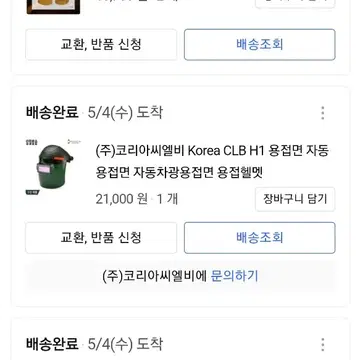The image size is (360, 360).
Task: Tap the 배송완료 status on the bottom card
Action: pos(52,344)
